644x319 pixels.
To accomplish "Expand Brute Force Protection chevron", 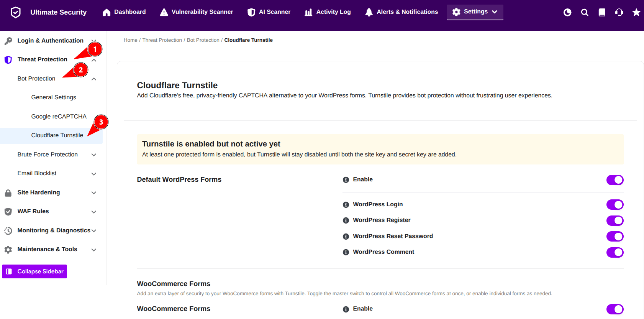I will tap(94, 155).
